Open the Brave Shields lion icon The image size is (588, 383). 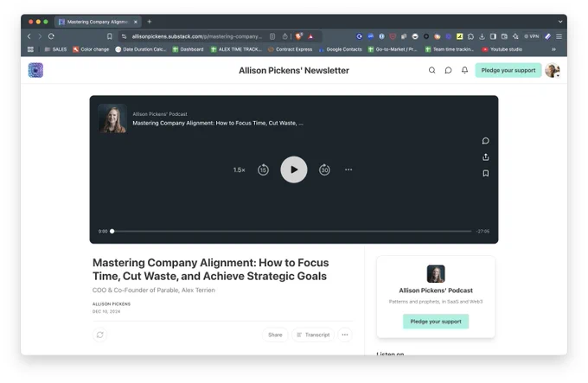pyautogui.click(x=299, y=36)
